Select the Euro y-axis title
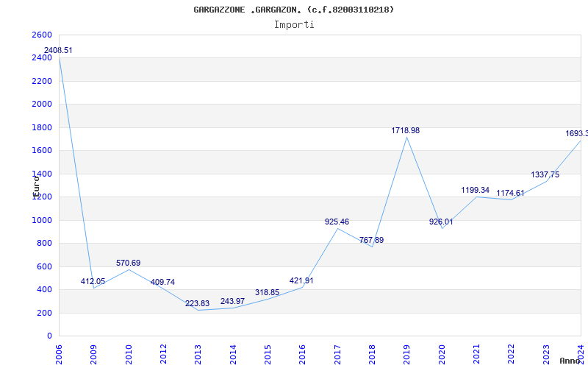This screenshot has width=588, height=368. click(35, 184)
